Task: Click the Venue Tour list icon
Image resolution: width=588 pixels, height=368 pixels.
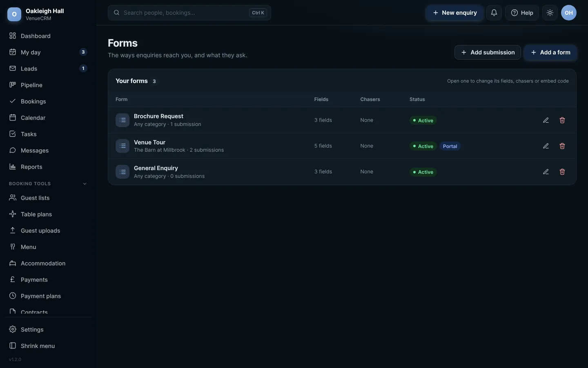Action: click(x=122, y=146)
